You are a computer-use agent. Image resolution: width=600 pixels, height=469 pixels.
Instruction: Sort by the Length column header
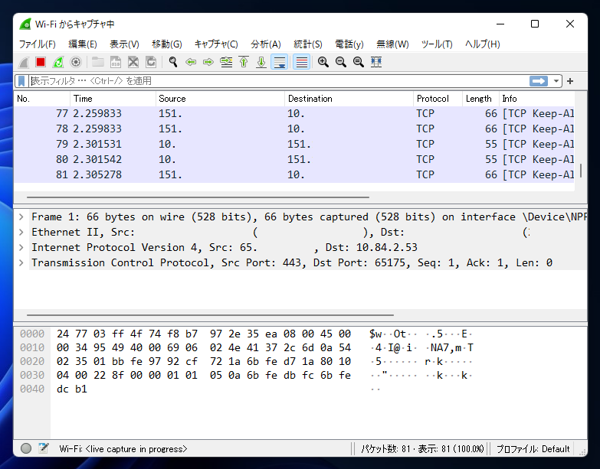[481, 99]
